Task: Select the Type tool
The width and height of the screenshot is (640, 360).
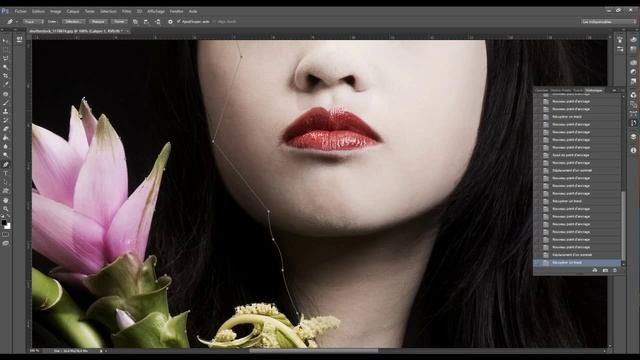Action: (5, 174)
